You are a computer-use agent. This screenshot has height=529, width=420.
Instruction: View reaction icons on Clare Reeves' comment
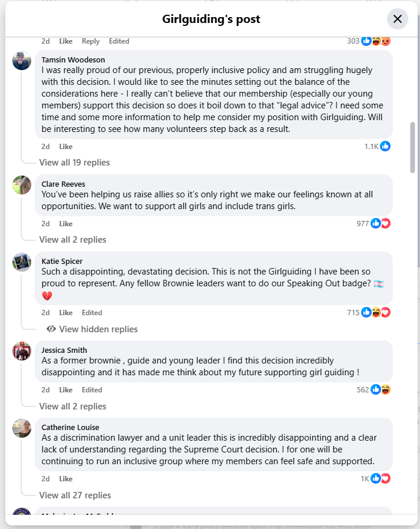(380, 223)
